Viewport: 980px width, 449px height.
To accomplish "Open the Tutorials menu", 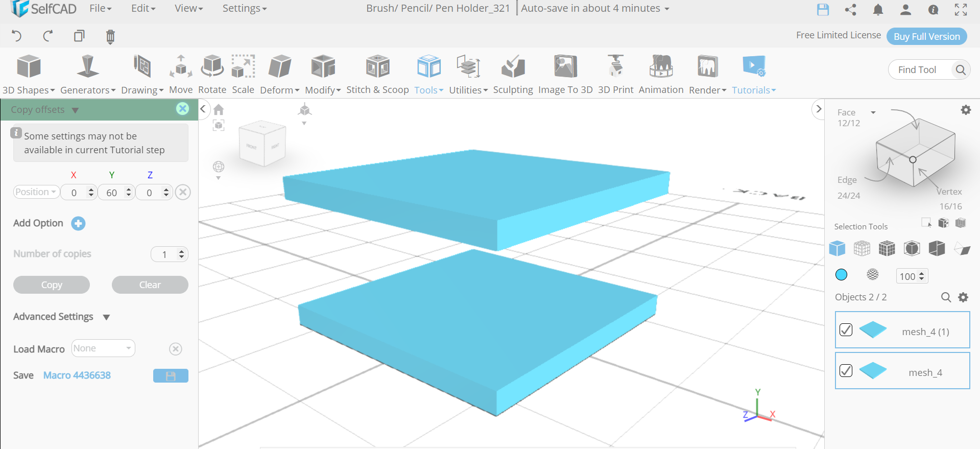I will (754, 75).
